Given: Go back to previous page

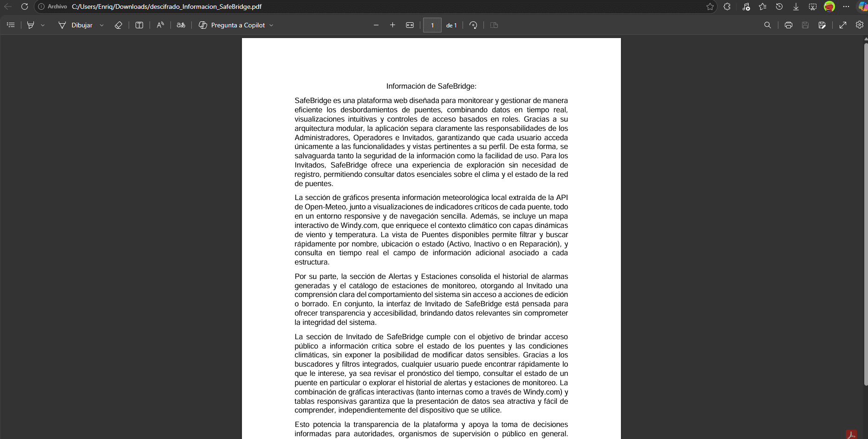Looking at the screenshot, I should (x=8, y=6).
